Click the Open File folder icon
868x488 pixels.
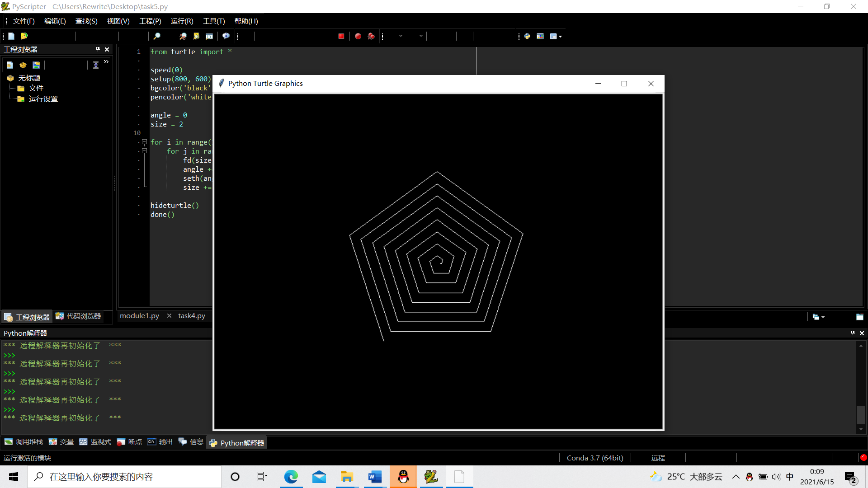tap(24, 36)
